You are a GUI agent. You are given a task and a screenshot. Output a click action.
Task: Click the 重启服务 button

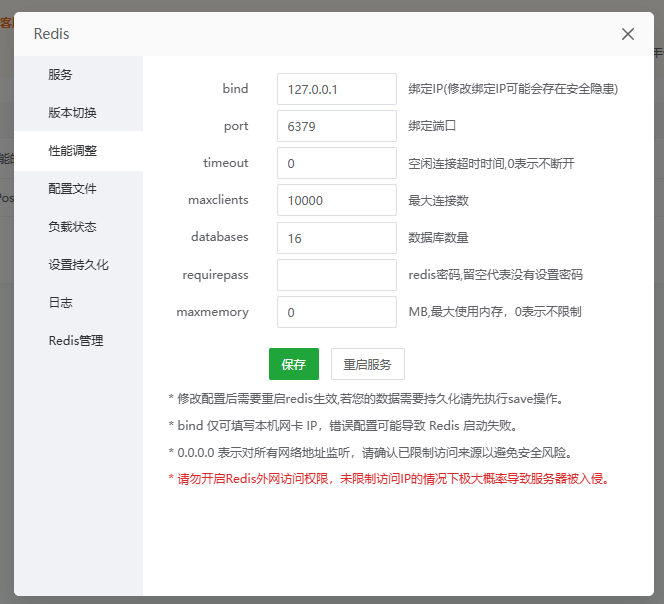click(x=368, y=364)
